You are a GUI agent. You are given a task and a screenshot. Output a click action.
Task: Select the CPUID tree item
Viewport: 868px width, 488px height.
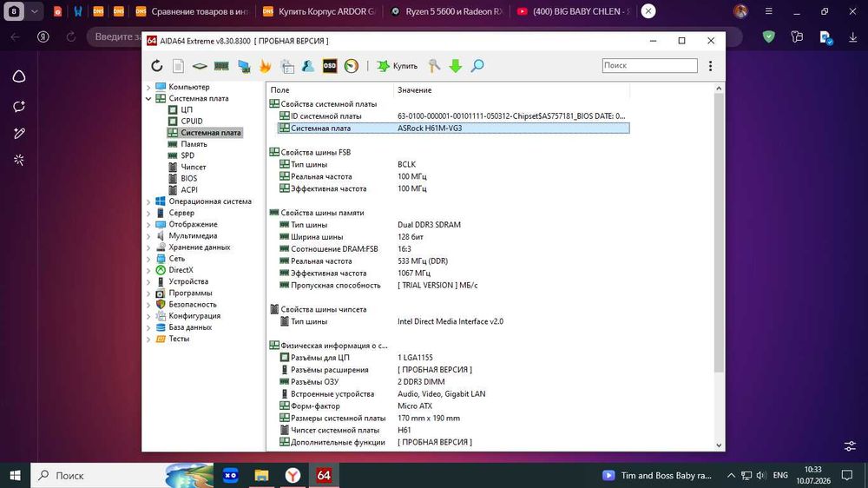[x=192, y=122]
